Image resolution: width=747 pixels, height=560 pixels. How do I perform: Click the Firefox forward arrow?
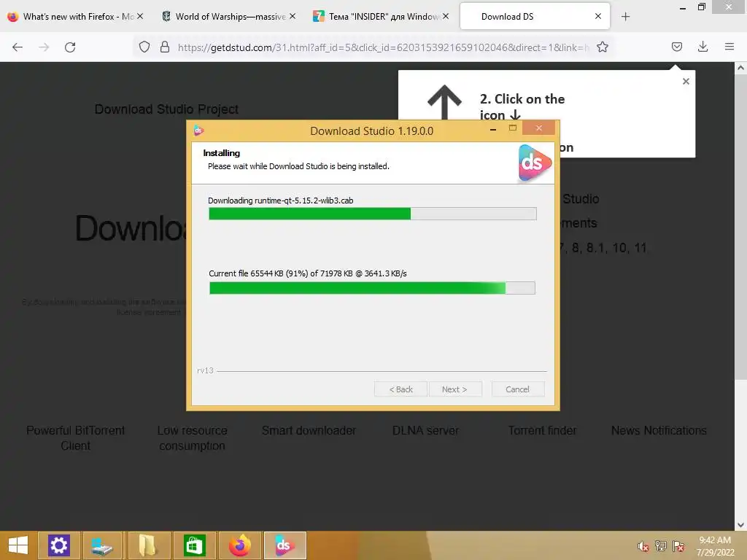[44, 47]
